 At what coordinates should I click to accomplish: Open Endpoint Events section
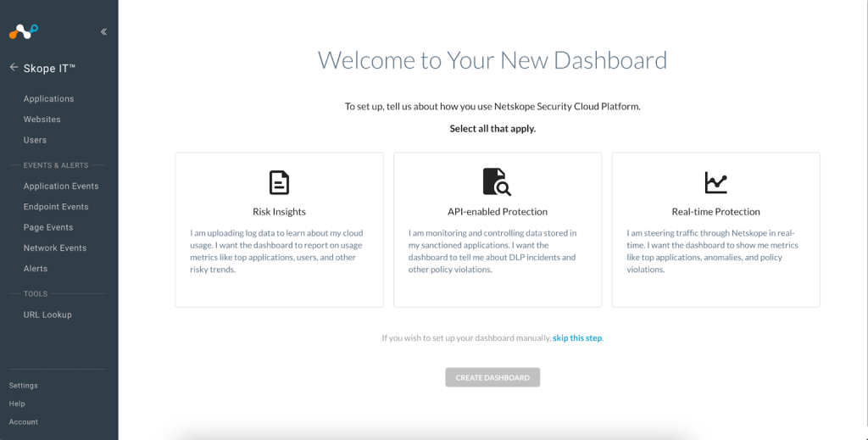click(x=56, y=207)
